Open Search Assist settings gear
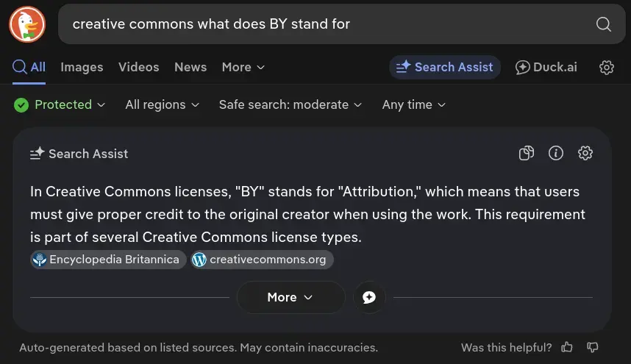 pos(585,153)
